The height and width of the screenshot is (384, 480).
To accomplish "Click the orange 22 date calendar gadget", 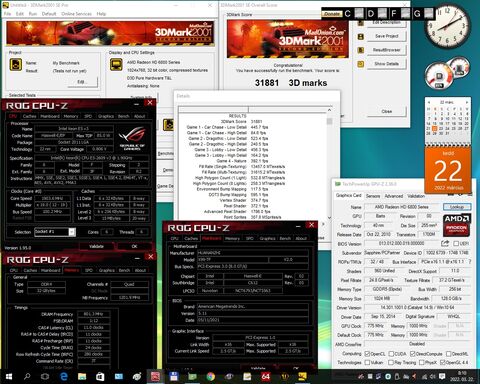I will coord(448,170).
